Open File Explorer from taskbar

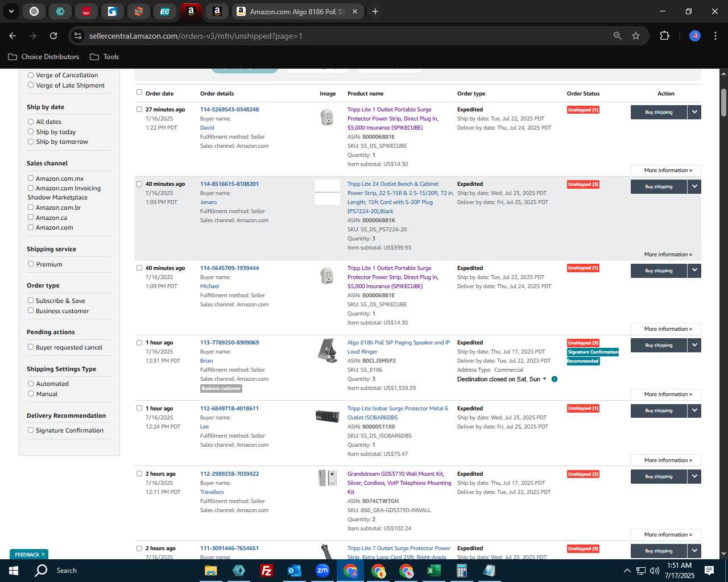pos(211,571)
